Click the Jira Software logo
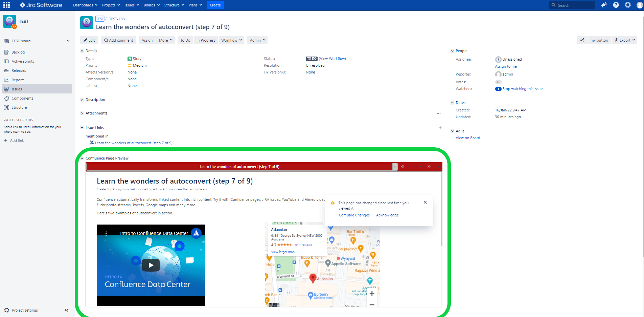This screenshot has height=317, width=644. [41, 5]
